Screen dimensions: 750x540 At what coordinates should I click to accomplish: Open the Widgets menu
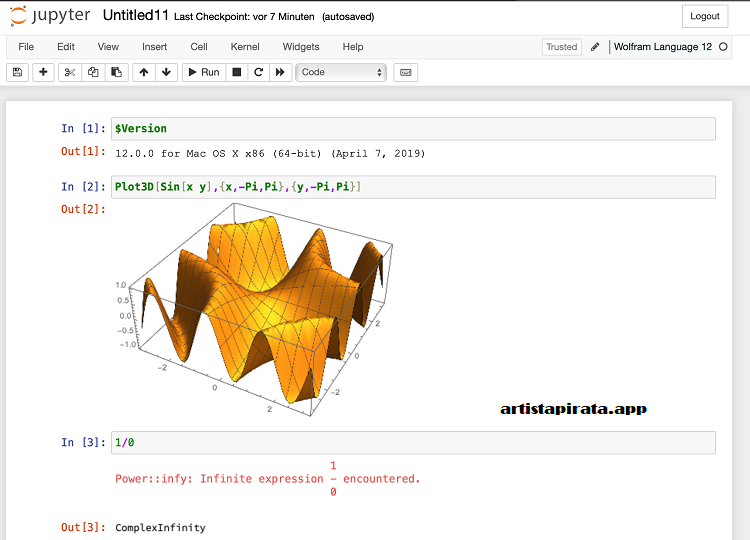tap(301, 47)
